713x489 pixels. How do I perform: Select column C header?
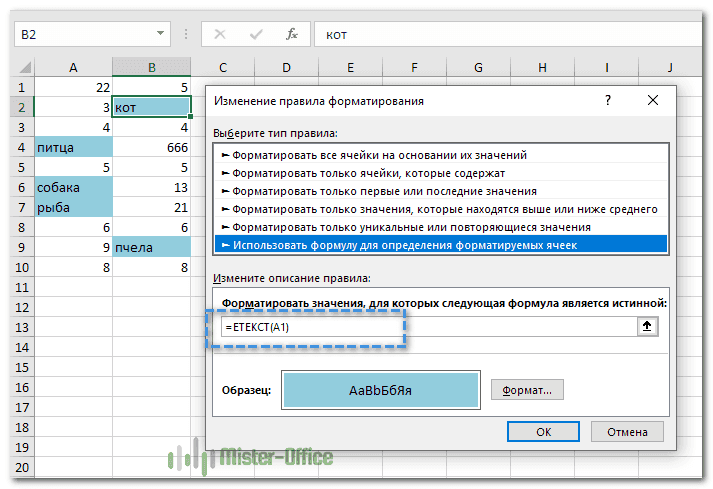tap(223, 67)
